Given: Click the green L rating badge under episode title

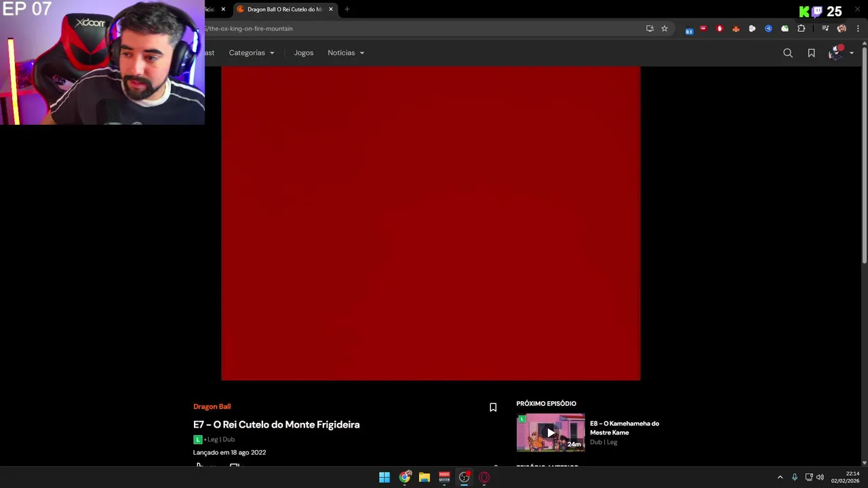Looking at the screenshot, I should pyautogui.click(x=197, y=439).
